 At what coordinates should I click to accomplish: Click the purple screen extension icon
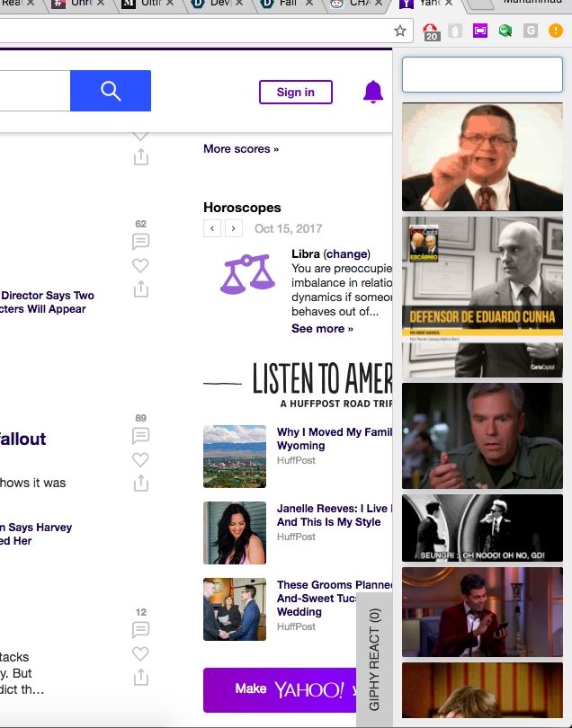(x=480, y=31)
